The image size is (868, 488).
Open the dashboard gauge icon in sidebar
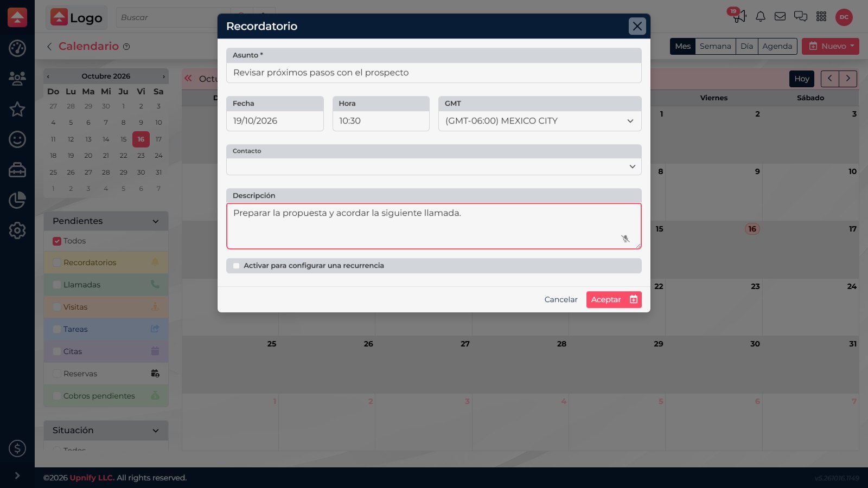(x=17, y=48)
